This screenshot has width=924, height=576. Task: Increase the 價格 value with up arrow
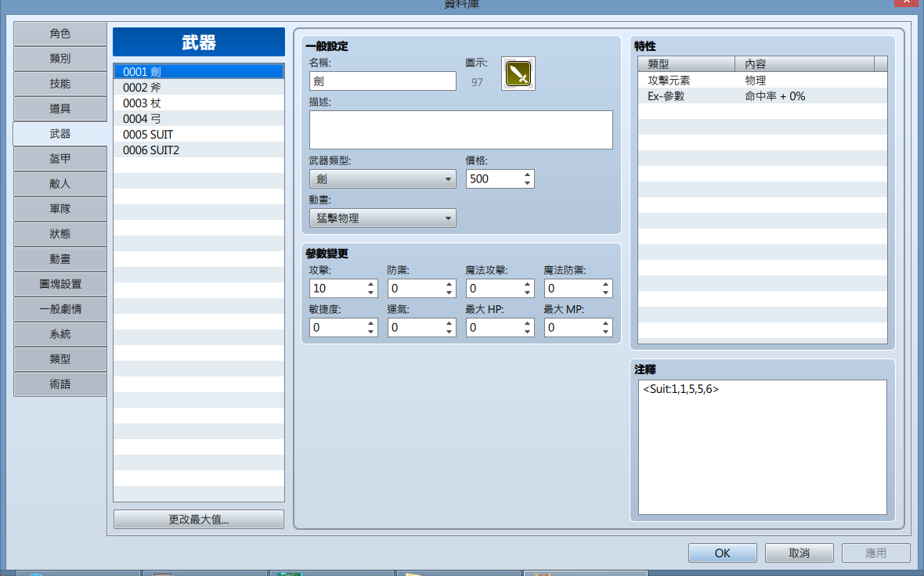pos(528,175)
